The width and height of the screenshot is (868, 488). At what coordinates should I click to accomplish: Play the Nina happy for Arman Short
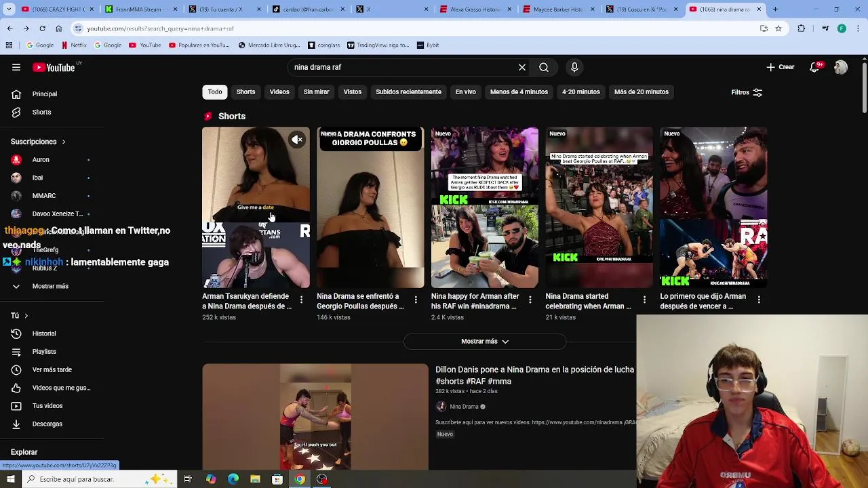click(485, 207)
